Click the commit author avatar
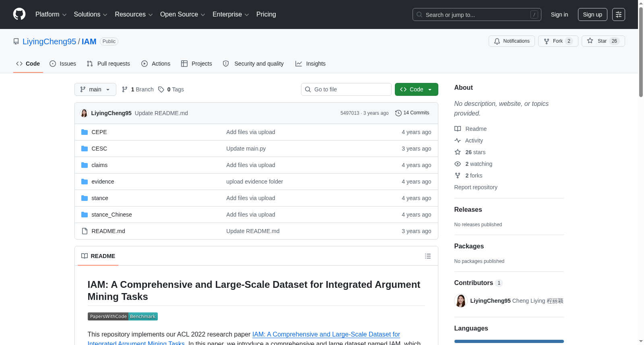644x345 pixels. click(84, 113)
